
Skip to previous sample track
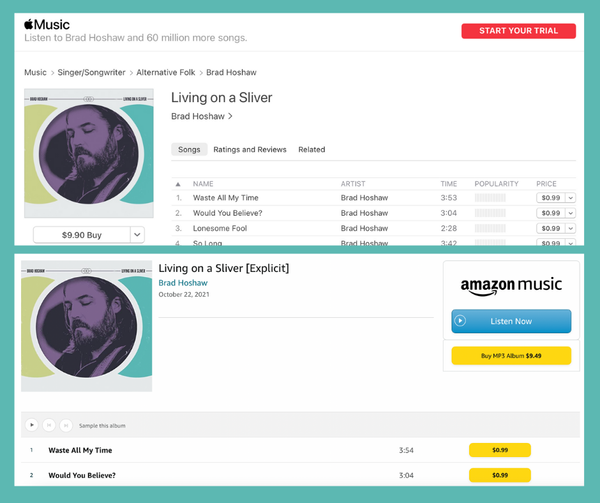coord(49,425)
